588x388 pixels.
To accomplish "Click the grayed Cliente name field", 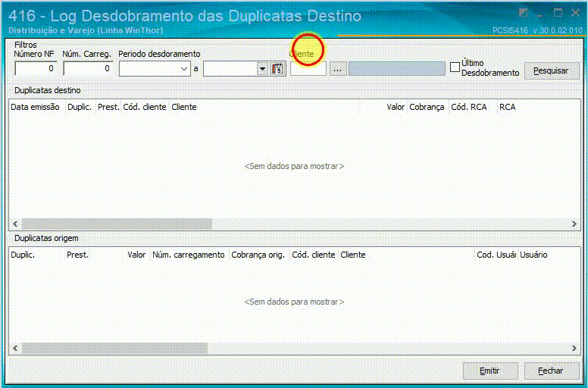I will [397, 69].
